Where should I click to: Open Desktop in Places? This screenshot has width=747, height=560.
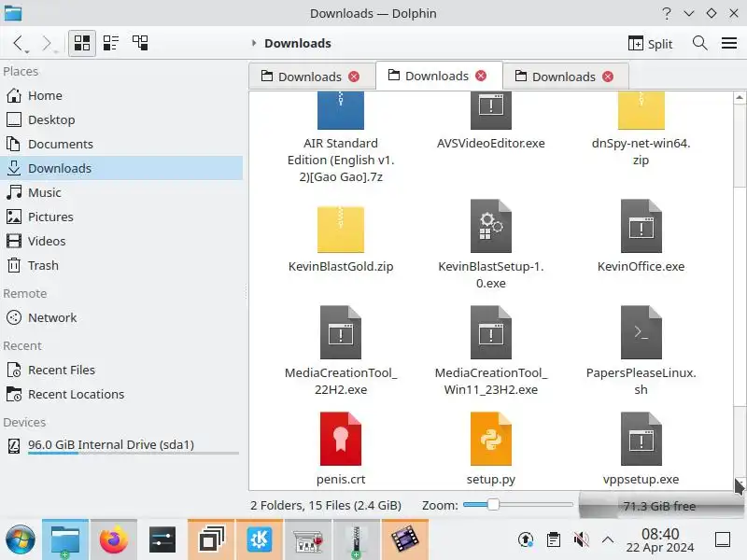[x=121, y=120]
